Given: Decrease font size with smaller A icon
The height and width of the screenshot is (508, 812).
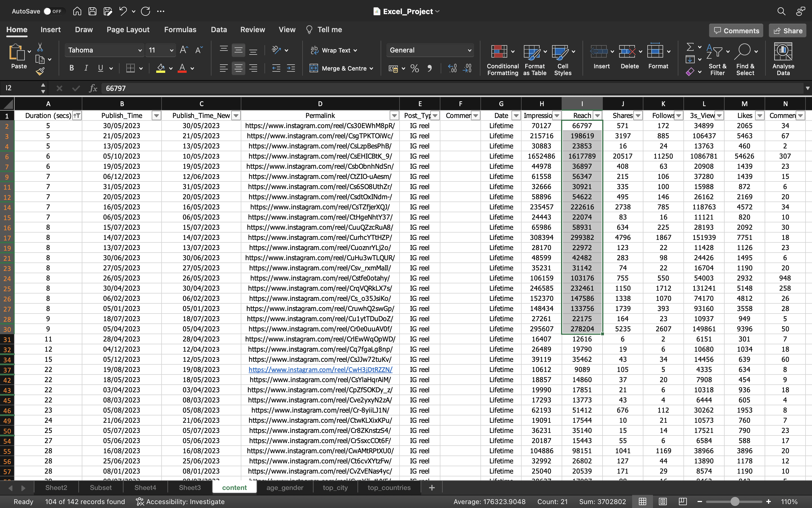Looking at the screenshot, I should 199,50.
